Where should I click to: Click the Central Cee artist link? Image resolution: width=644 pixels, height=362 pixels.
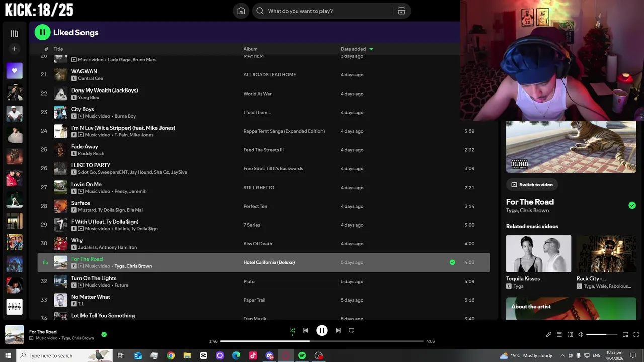point(91,78)
